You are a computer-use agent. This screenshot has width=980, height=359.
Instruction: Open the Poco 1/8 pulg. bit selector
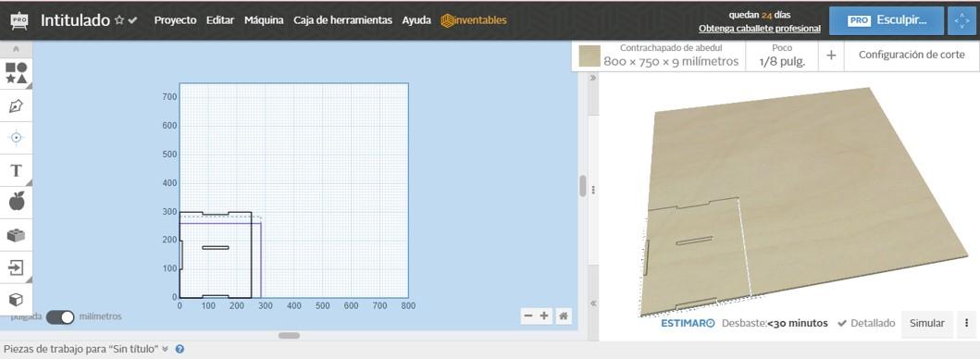pos(782,55)
